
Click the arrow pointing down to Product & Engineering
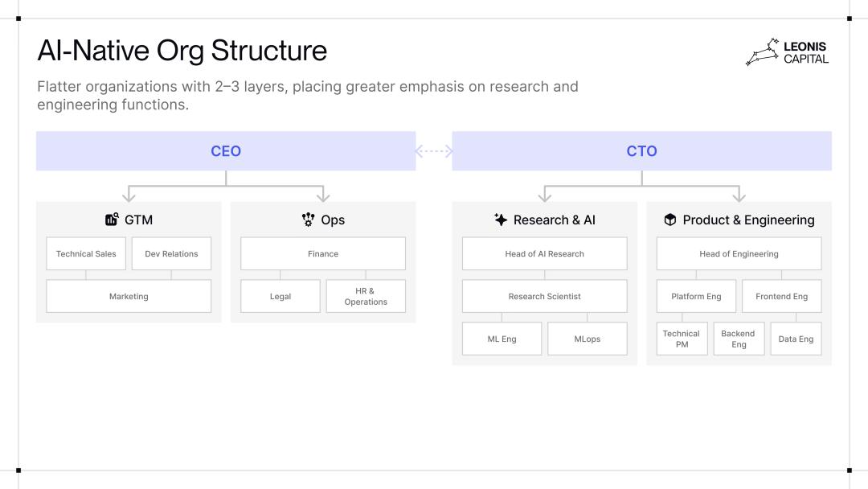pos(739,194)
